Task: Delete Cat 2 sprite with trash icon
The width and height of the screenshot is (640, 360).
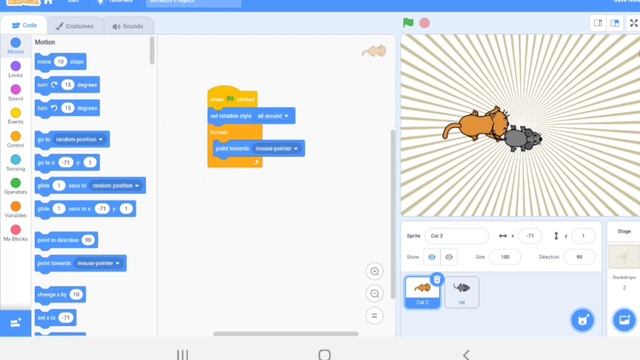Action: (437, 280)
